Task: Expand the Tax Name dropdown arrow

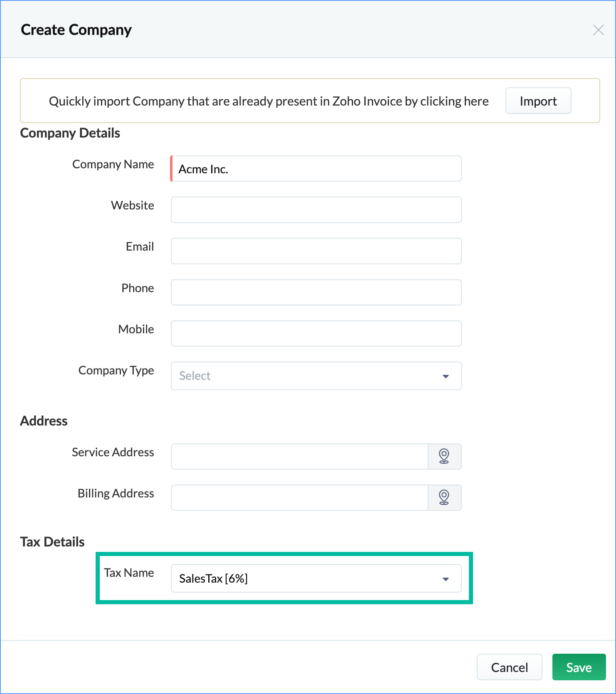Action: pyautogui.click(x=446, y=579)
